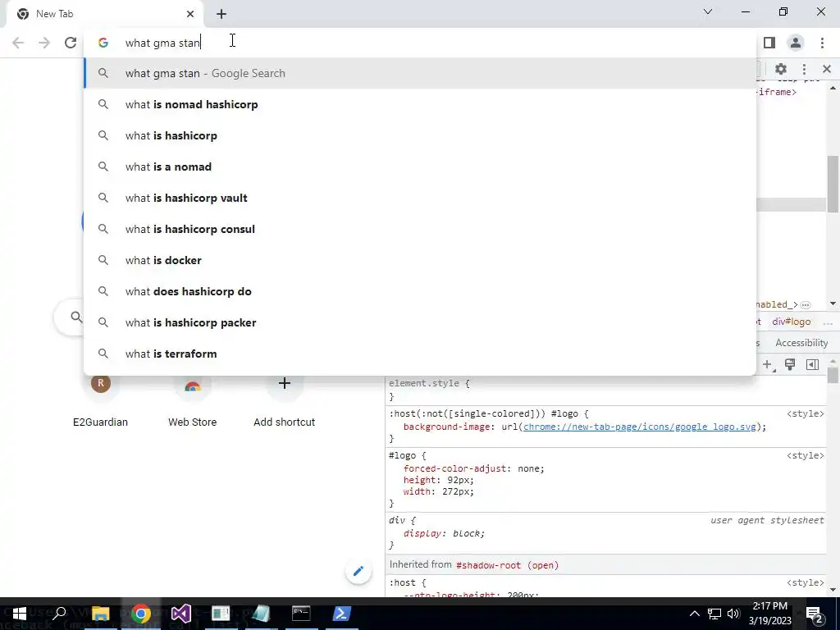Viewport: 840px width, 630px height.
Task: Choose suggestion 'what does hashicorp do'
Action: (420, 291)
